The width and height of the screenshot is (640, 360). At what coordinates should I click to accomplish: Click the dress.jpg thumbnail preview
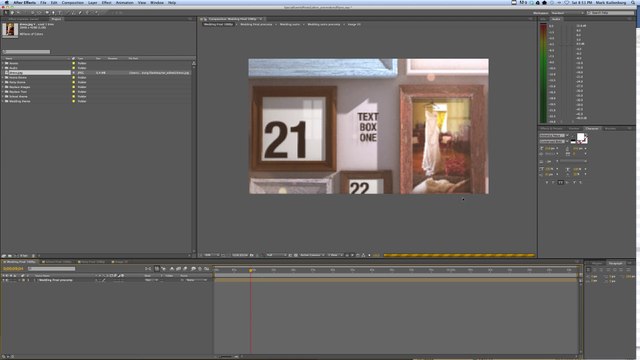pyautogui.click(x=10, y=30)
